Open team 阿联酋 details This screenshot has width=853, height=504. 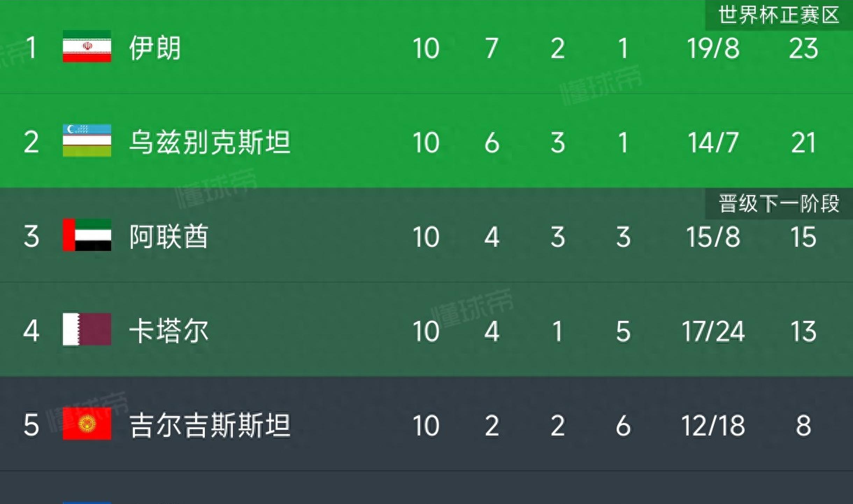pyautogui.click(x=169, y=237)
